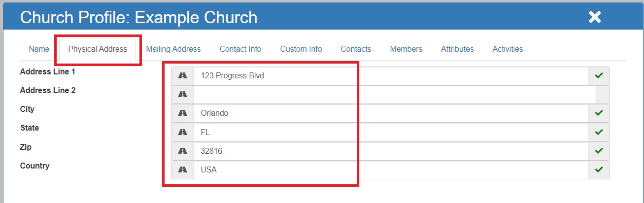Switch to the Mailing Address tab

(x=173, y=49)
